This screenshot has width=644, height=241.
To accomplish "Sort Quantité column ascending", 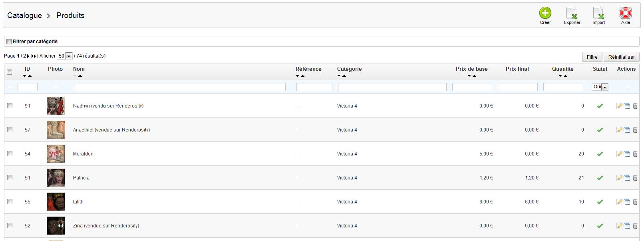I will [x=565, y=76].
